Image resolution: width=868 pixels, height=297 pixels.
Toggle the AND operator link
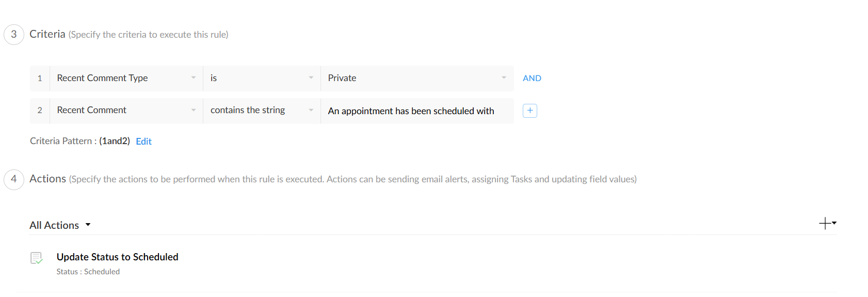(x=532, y=79)
